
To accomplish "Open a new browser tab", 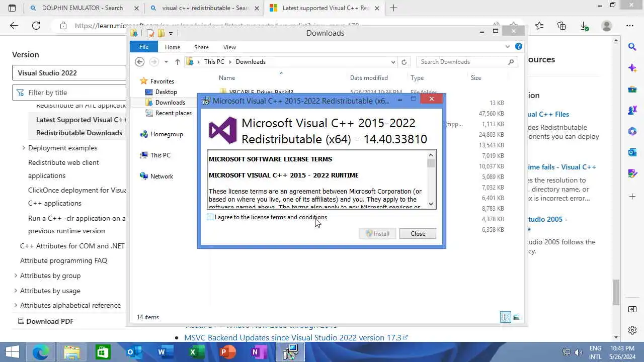I will (x=393, y=8).
